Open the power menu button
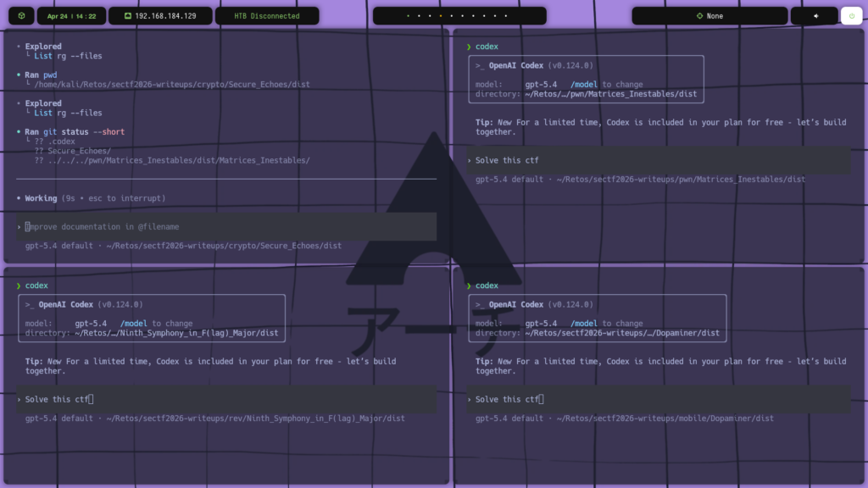Viewport: 868px width, 488px height. (851, 16)
